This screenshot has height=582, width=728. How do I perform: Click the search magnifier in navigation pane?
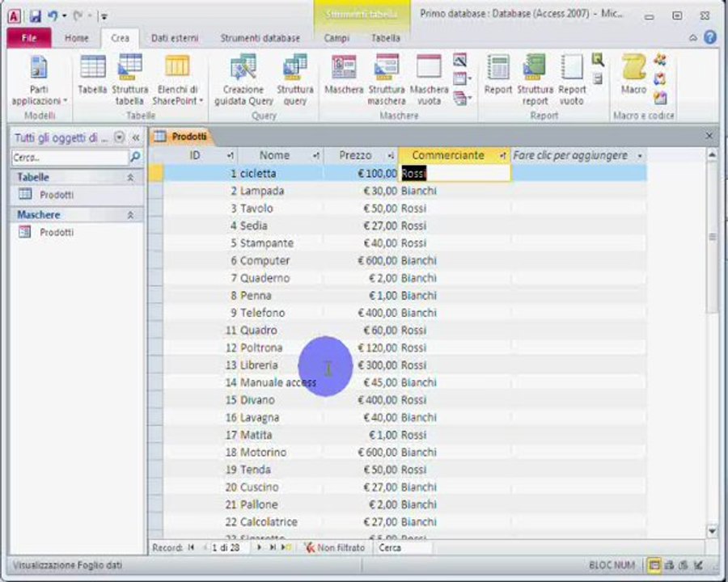[x=135, y=157]
